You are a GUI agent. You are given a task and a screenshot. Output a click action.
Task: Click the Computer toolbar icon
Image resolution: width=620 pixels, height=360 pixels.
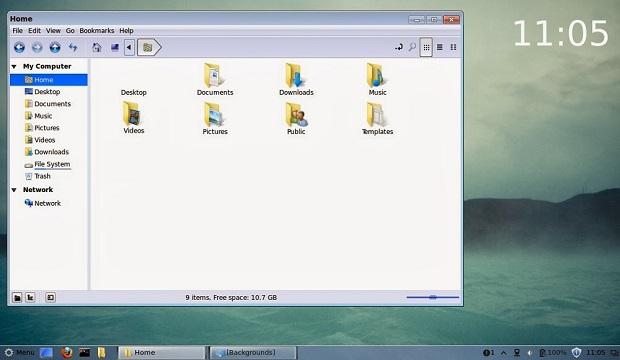(x=115, y=47)
